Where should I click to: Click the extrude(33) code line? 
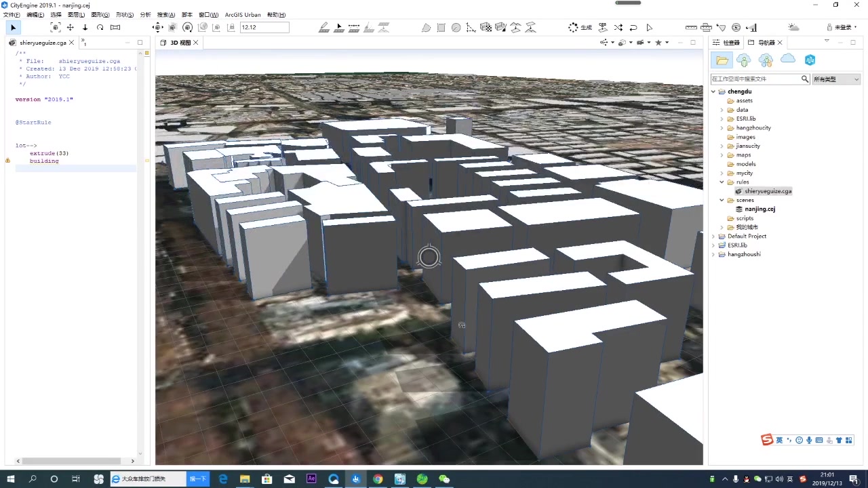coord(49,153)
